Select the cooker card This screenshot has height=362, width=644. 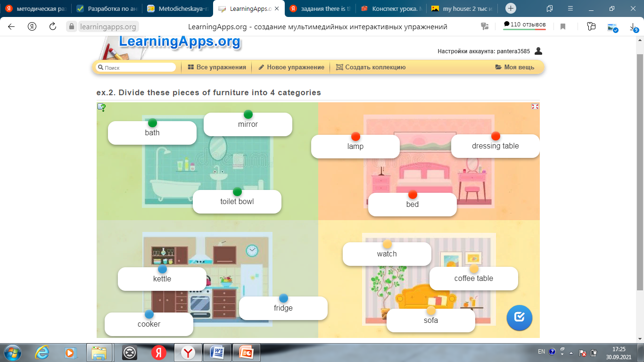149,324
